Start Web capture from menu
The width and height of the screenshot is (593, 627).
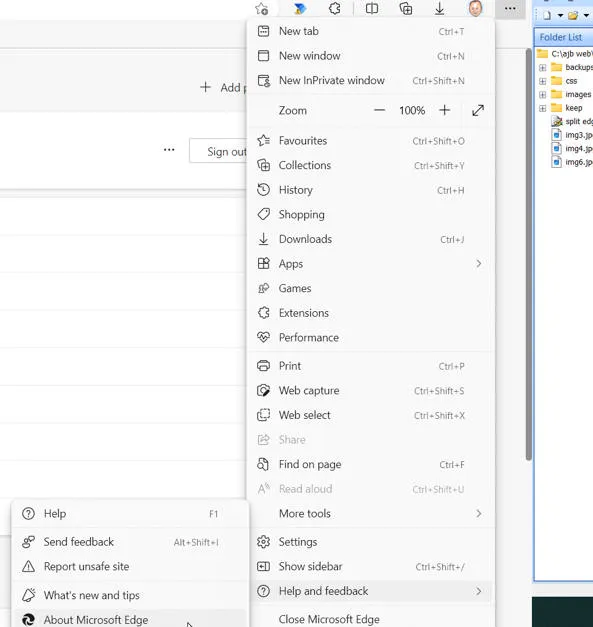coord(371,391)
